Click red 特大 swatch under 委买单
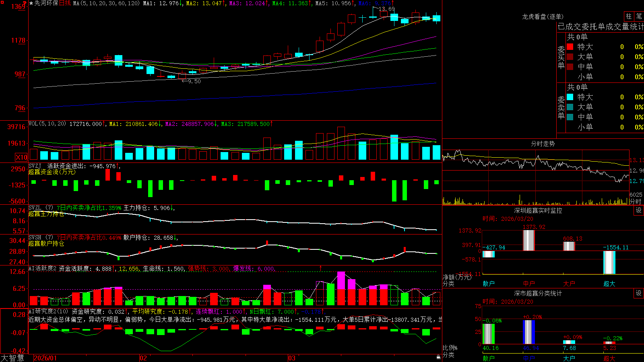644x362 pixels. 570,47
